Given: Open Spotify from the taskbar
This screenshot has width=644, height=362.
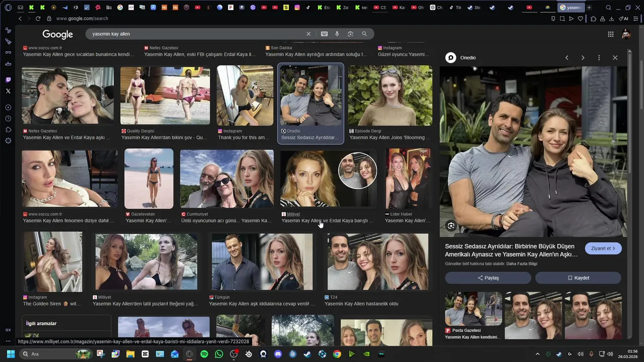Looking at the screenshot, I should pos(204,354).
